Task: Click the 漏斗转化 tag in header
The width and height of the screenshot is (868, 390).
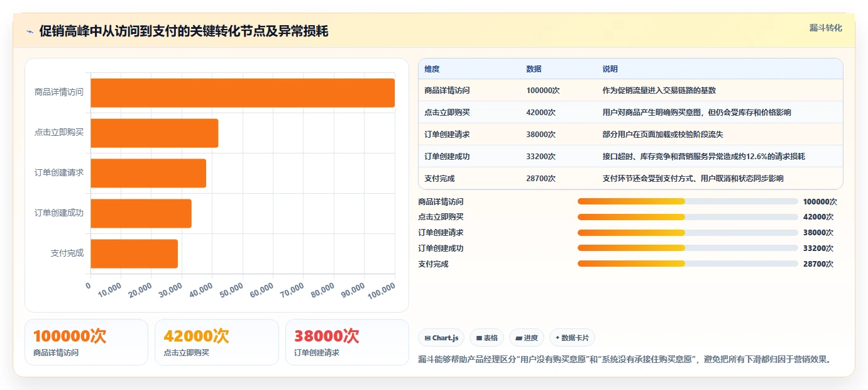Action: 825,28
